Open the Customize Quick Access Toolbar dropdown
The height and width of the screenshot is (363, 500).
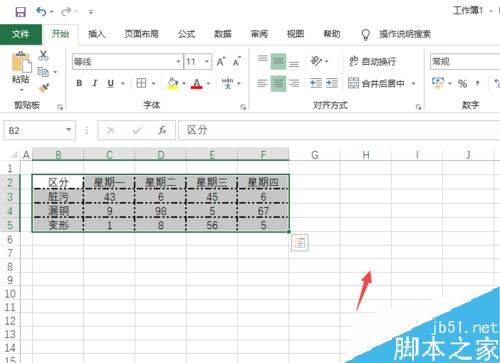coord(91,12)
